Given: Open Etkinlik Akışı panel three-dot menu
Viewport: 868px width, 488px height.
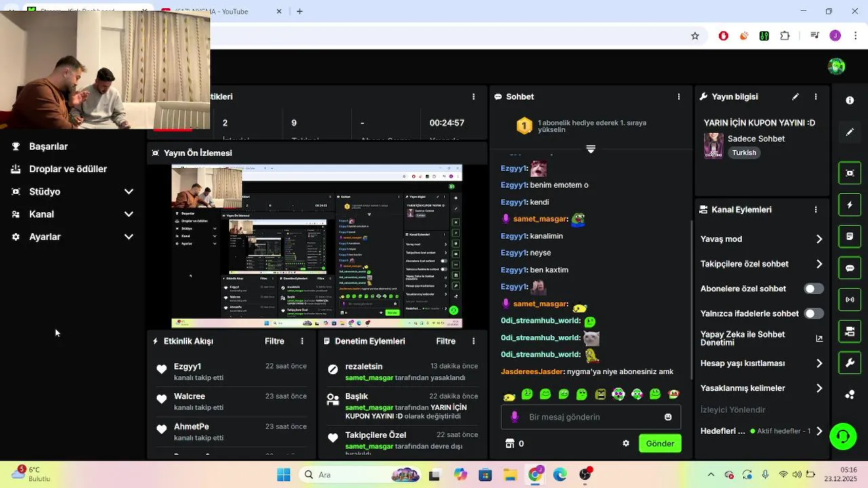Looking at the screenshot, I should point(302,341).
